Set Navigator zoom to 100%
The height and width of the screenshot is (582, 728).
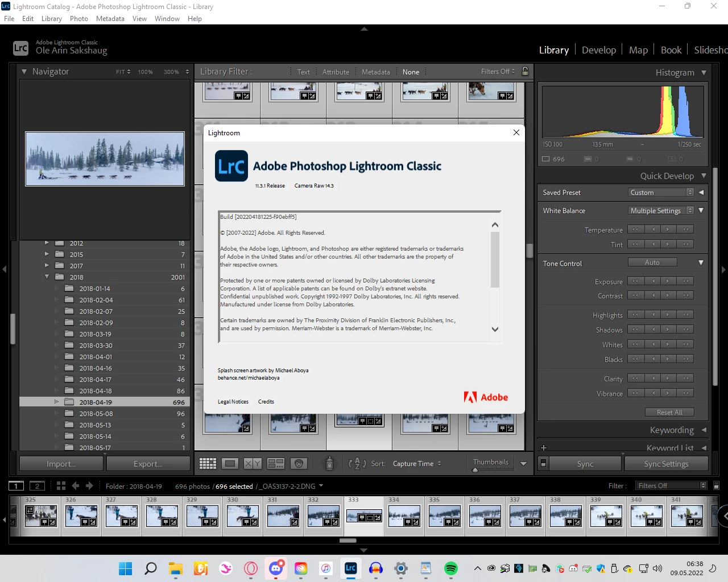[145, 72]
